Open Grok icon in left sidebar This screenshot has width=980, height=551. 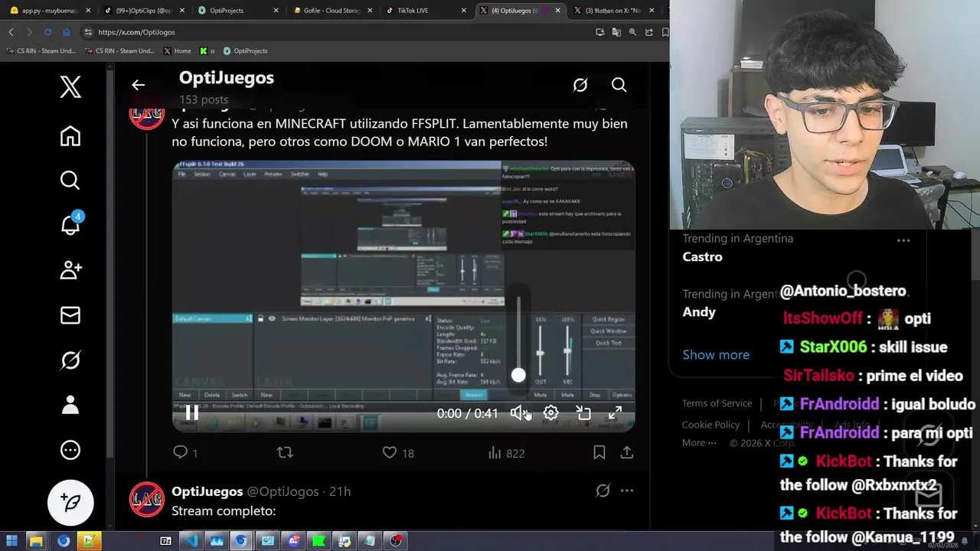[x=70, y=360]
